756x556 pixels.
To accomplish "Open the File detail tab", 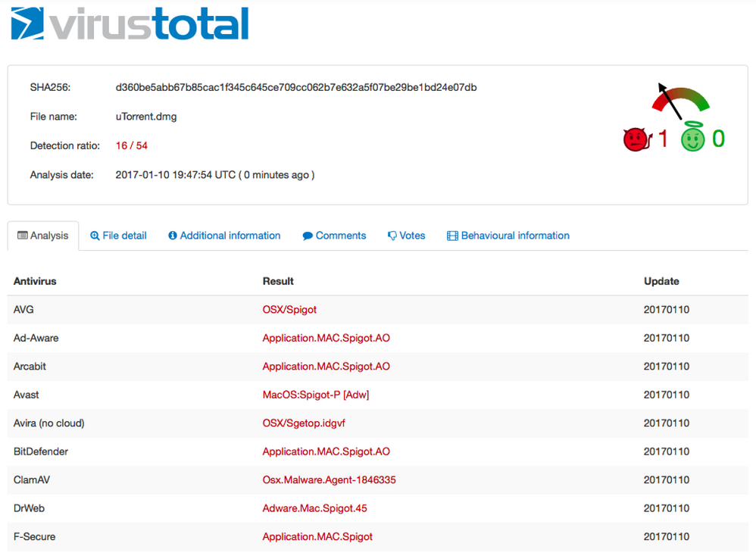I will [x=119, y=236].
